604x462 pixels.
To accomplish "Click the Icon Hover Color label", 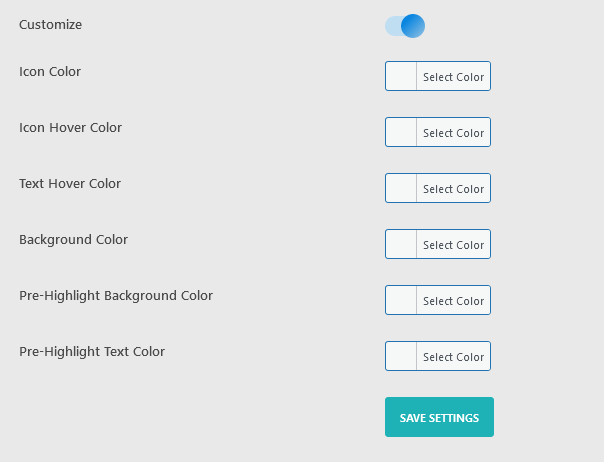I will 70,128.
